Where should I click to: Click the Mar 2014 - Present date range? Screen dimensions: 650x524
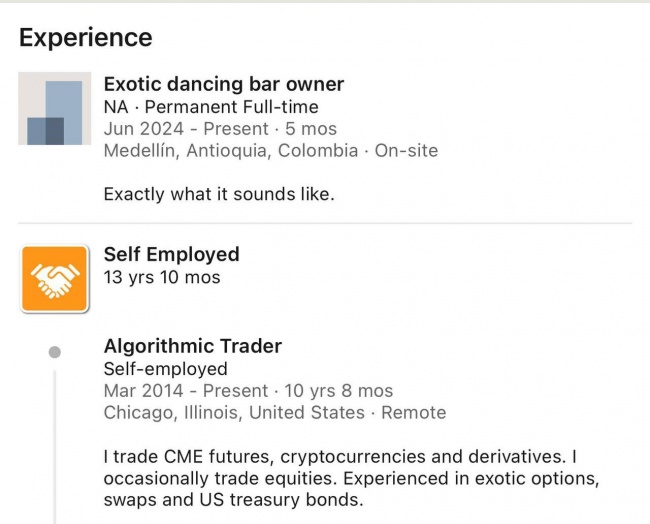pyautogui.click(x=186, y=391)
